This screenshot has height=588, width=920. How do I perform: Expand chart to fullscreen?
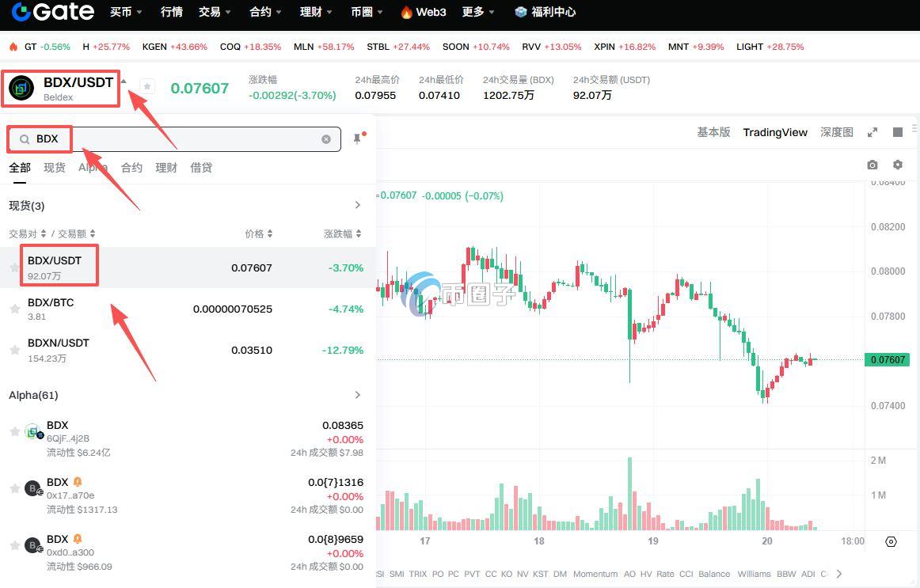click(872, 132)
